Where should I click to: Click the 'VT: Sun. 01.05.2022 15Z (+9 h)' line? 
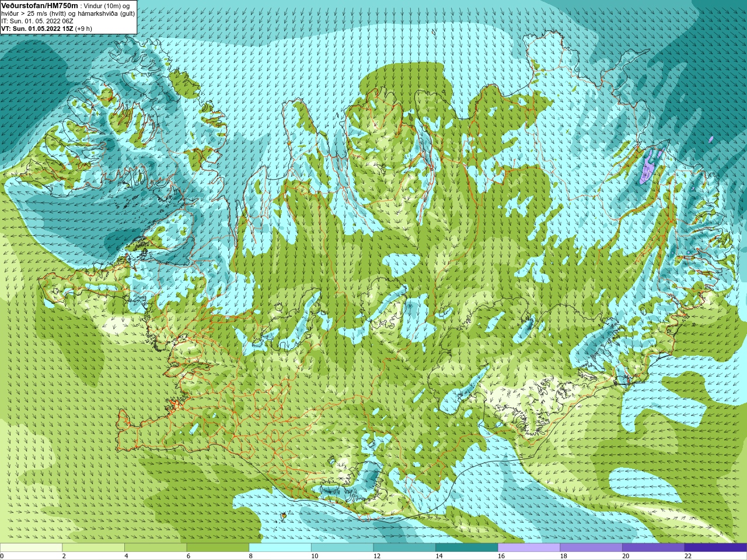47,29
